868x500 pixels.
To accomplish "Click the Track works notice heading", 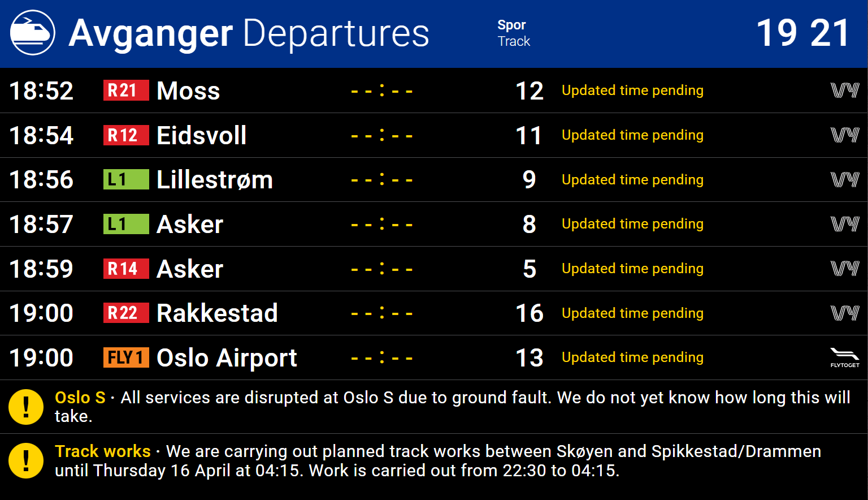I will point(103,451).
